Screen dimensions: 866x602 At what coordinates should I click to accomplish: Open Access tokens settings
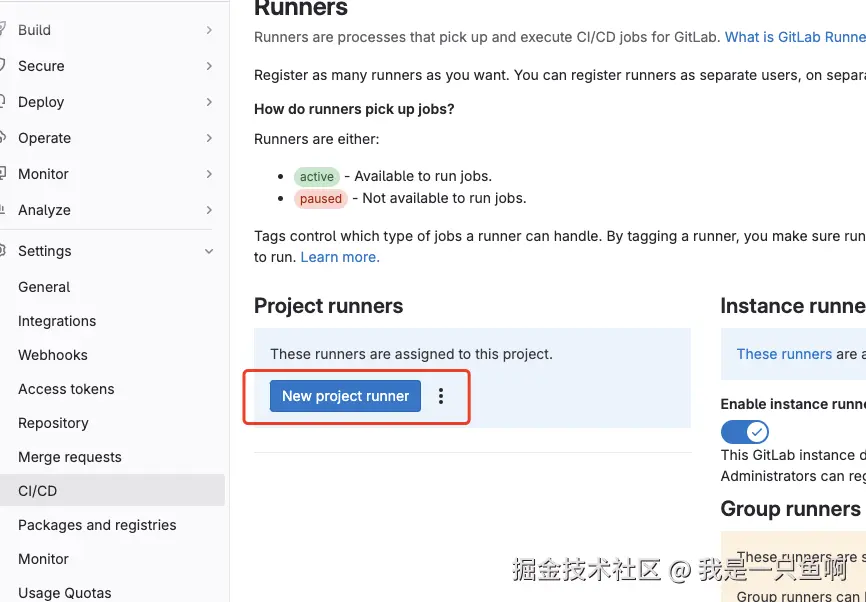pos(66,389)
